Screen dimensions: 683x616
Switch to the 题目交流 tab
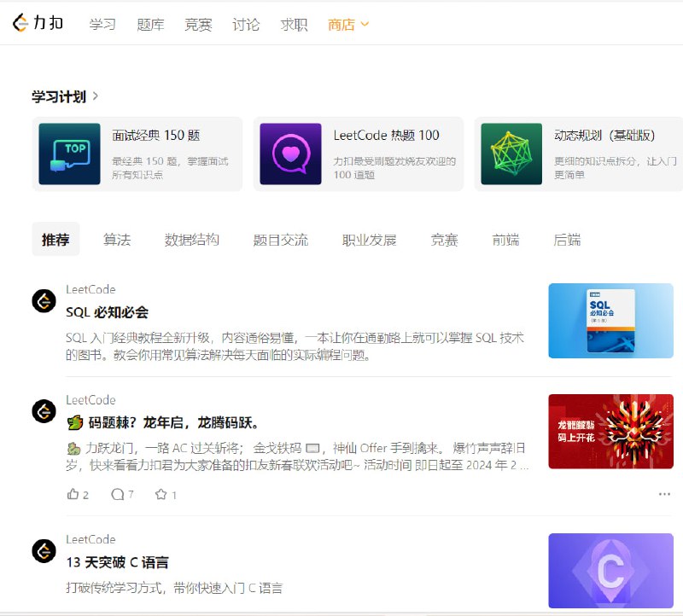(x=281, y=240)
